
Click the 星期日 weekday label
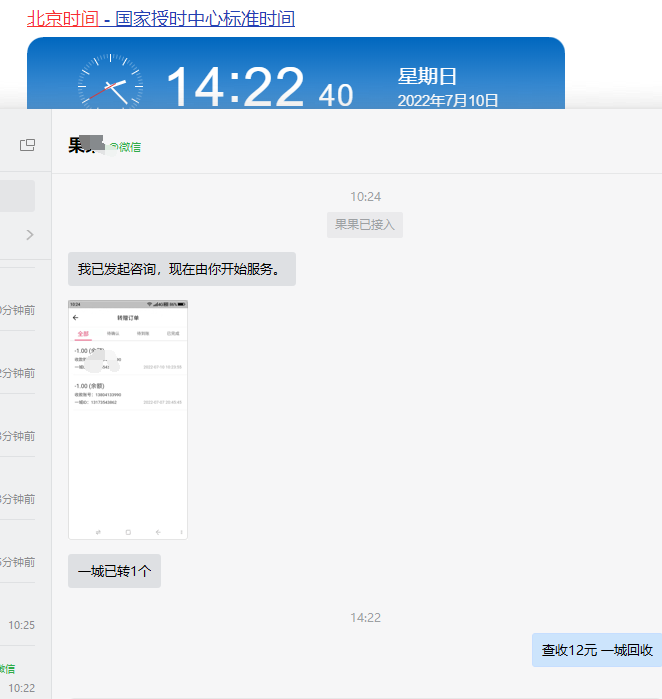point(427,76)
